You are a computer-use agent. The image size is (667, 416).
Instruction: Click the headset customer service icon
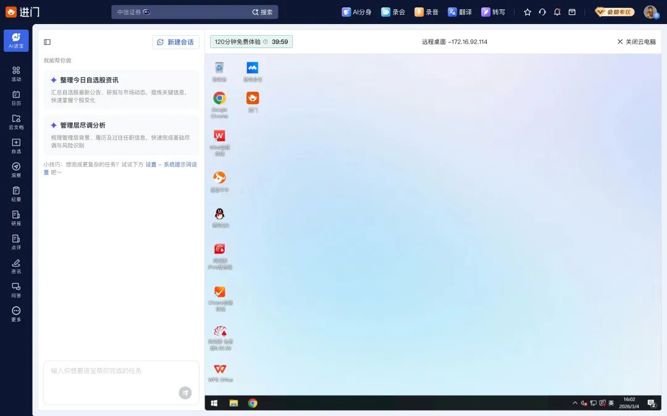[542, 12]
